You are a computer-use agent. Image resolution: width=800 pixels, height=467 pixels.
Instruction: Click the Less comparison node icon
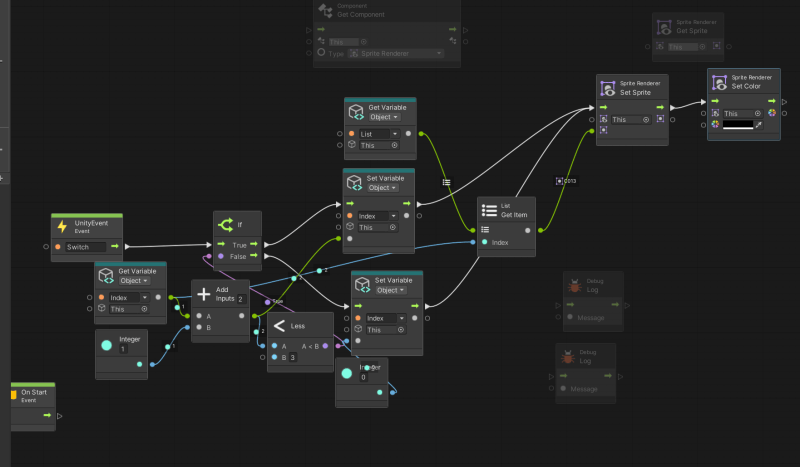pyautogui.click(x=279, y=326)
